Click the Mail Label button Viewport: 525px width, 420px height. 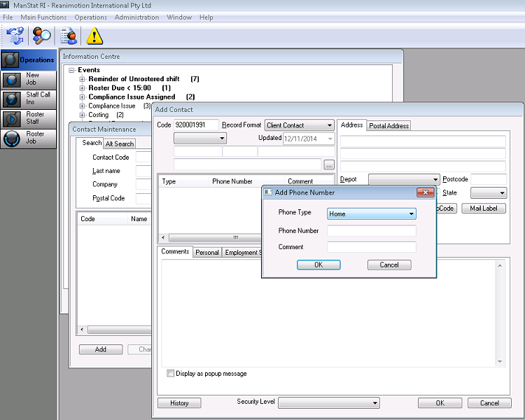483,209
